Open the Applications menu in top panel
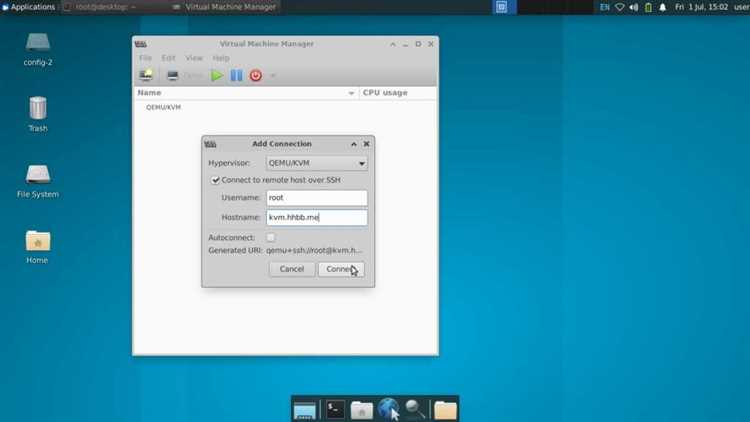This screenshot has width=750, height=422. pos(29,7)
